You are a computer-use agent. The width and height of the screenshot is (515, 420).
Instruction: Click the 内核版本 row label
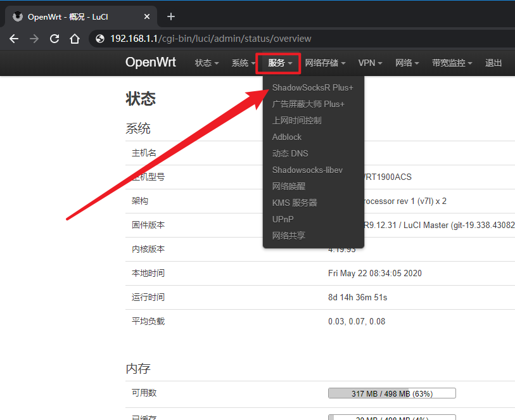point(148,249)
